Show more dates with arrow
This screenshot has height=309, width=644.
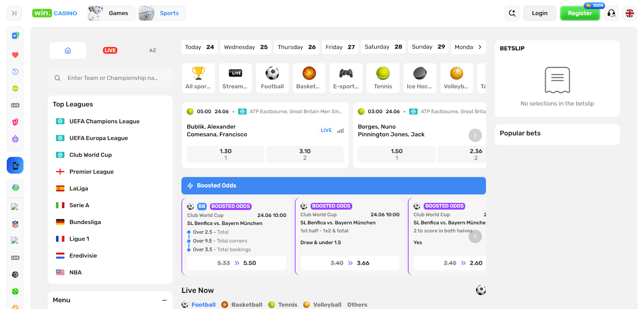coord(480,47)
